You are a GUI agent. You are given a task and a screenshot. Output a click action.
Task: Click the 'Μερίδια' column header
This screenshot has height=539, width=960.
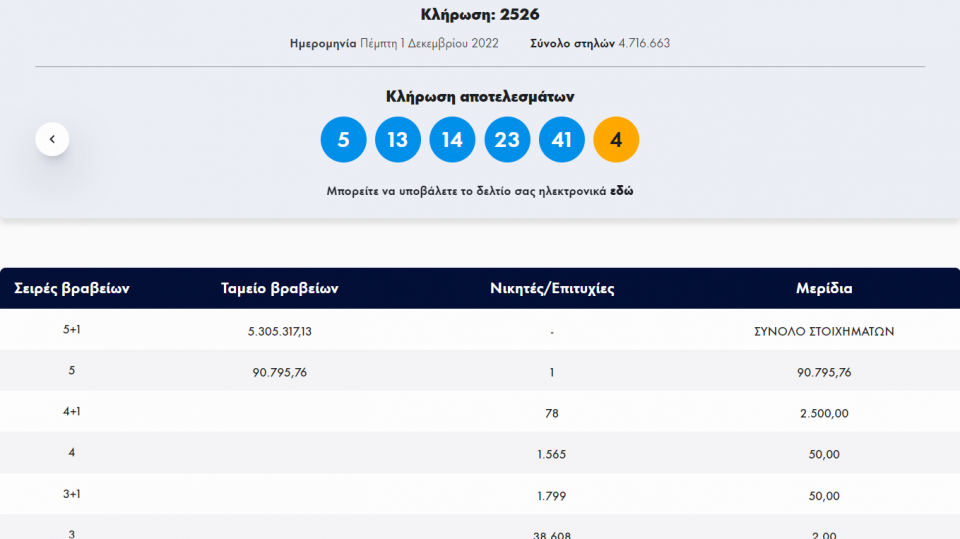coord(824,289)
